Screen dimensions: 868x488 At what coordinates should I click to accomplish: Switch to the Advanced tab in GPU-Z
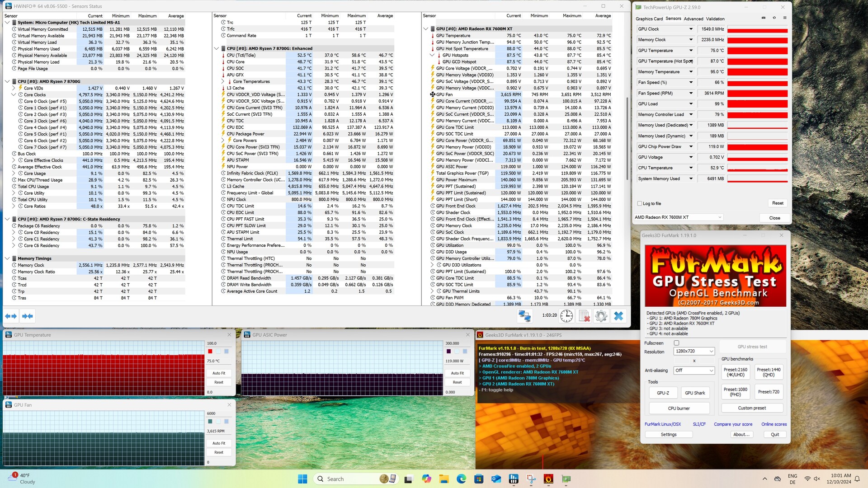[693, 19]
